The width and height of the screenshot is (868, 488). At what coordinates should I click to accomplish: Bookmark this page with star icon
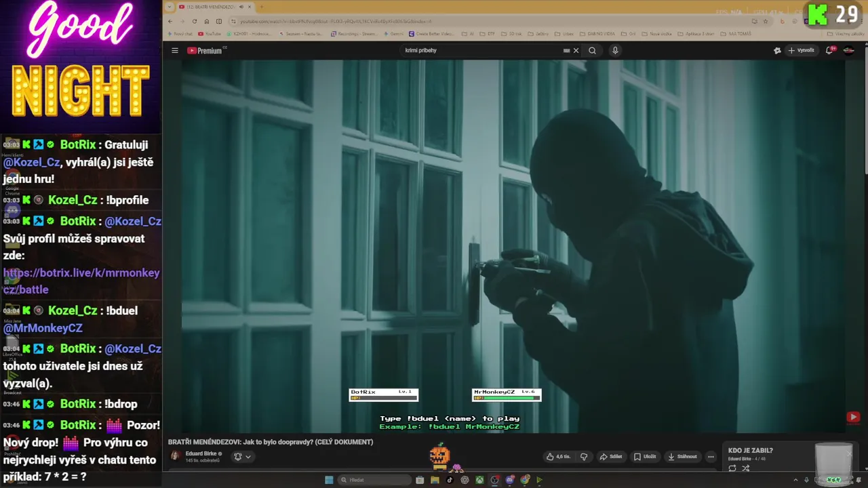[x=766, y=21]
